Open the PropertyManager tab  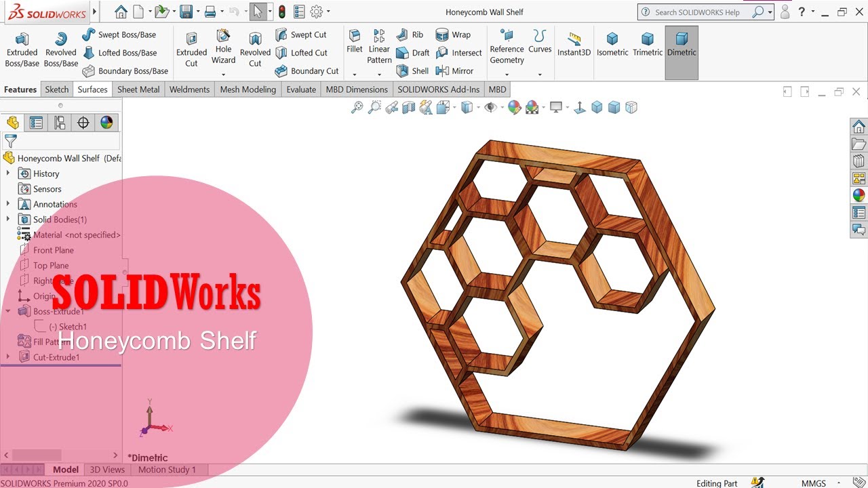[x=36, y=122]
